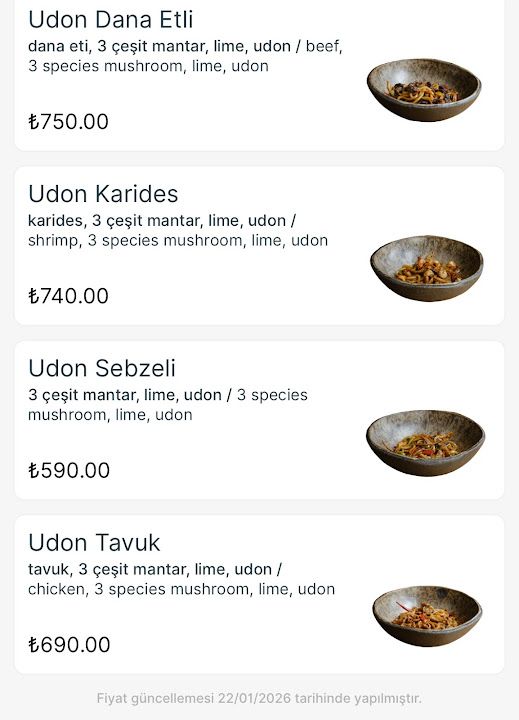The image size is (519, 720).
Task: Tap the ₺590.00 price
Action: 69,471
